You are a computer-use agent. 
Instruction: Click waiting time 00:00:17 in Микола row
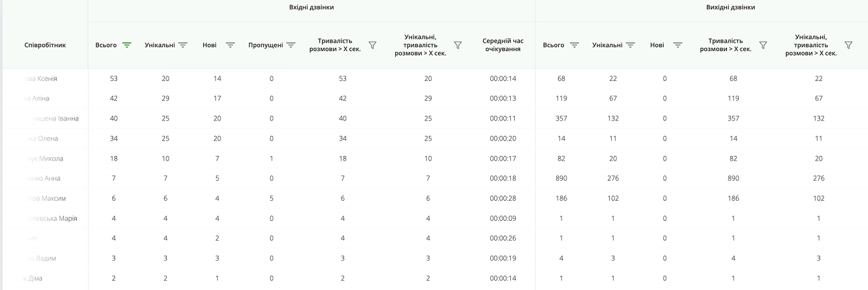[x=503, y=159]
